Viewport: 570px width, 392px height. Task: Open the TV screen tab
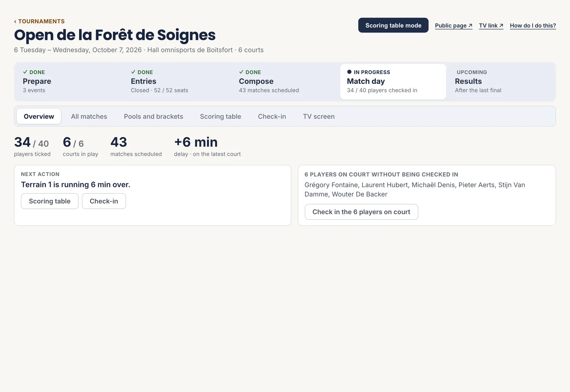pyautogui.click(x=319, y=116)
